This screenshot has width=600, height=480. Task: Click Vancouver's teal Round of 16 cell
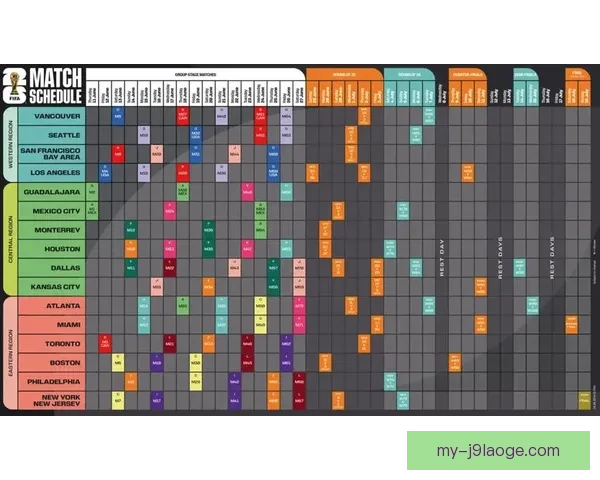[429, 116]
